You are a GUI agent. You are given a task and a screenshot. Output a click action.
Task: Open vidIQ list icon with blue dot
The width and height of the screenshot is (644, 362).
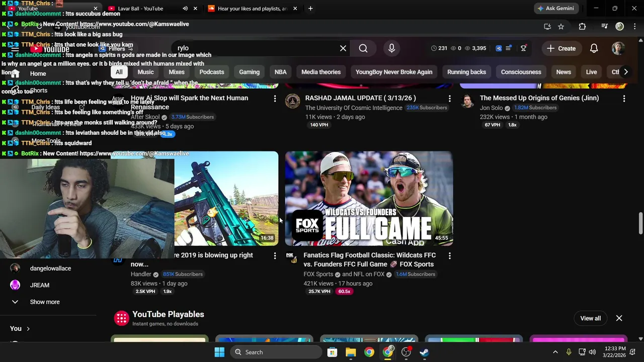coord(509,48)
